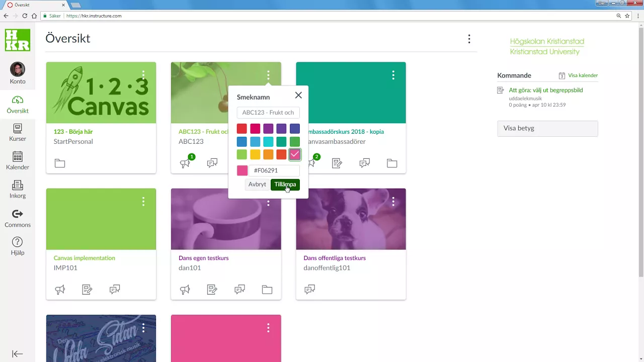Click the browser address bar URL
This screenshot has height=362, width=644.
coord(94,16)
